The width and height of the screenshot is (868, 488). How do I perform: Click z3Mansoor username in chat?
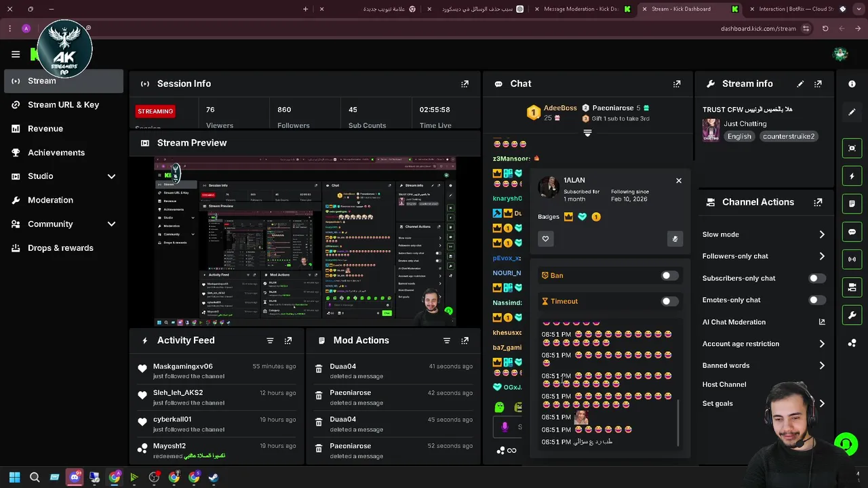511,159
